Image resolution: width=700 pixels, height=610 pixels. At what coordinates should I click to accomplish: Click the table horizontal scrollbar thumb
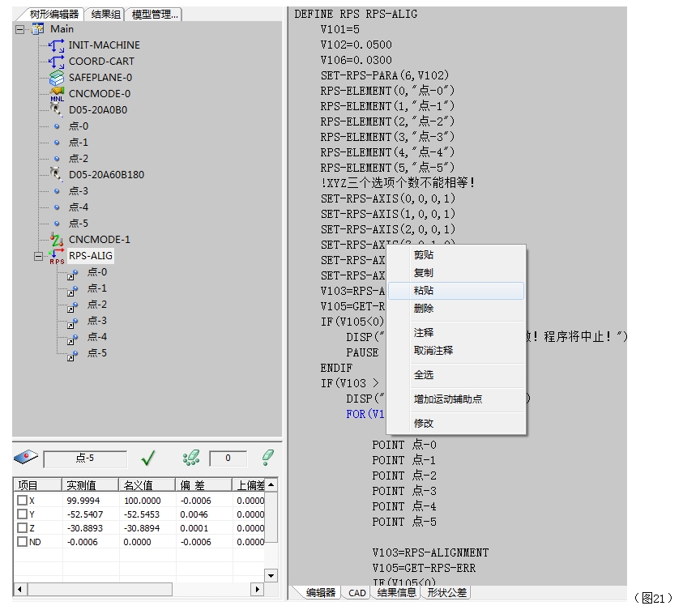(100, 589)
